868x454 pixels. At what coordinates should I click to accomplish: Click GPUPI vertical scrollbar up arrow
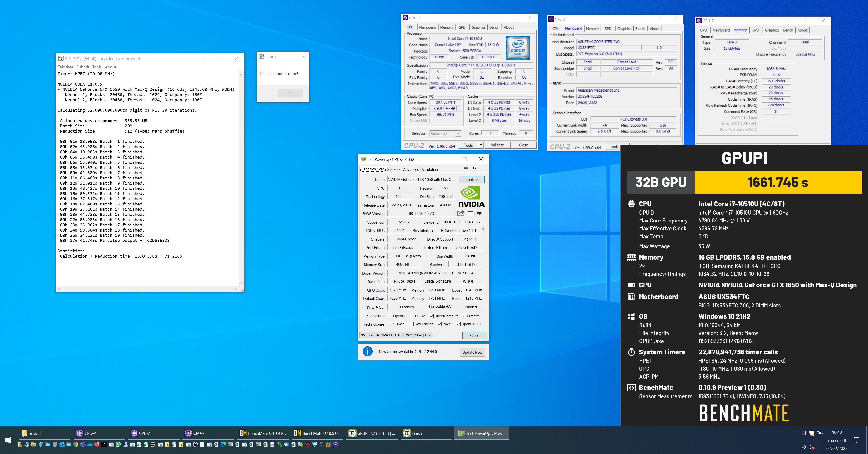point(241,74)
